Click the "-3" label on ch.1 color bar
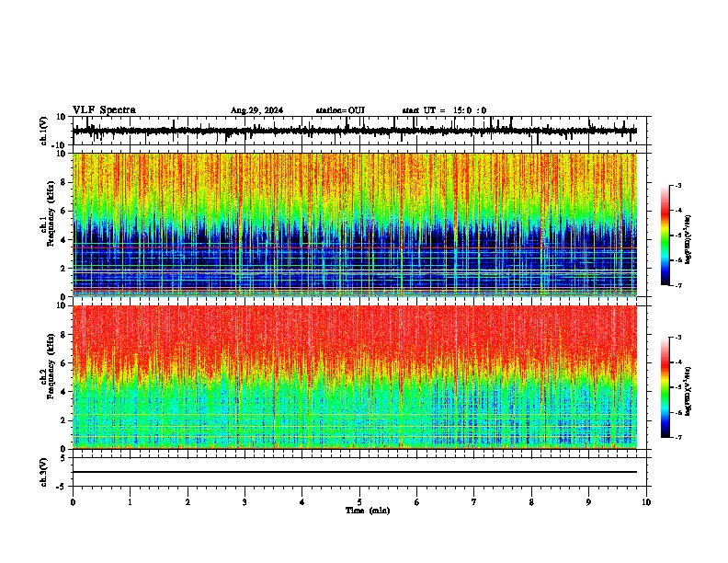The width and height of the screenshot is (728, 563). [677, 185]
